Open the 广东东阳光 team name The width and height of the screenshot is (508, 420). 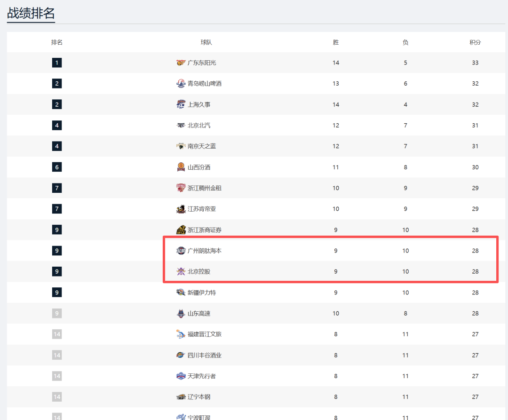point(201,63)
